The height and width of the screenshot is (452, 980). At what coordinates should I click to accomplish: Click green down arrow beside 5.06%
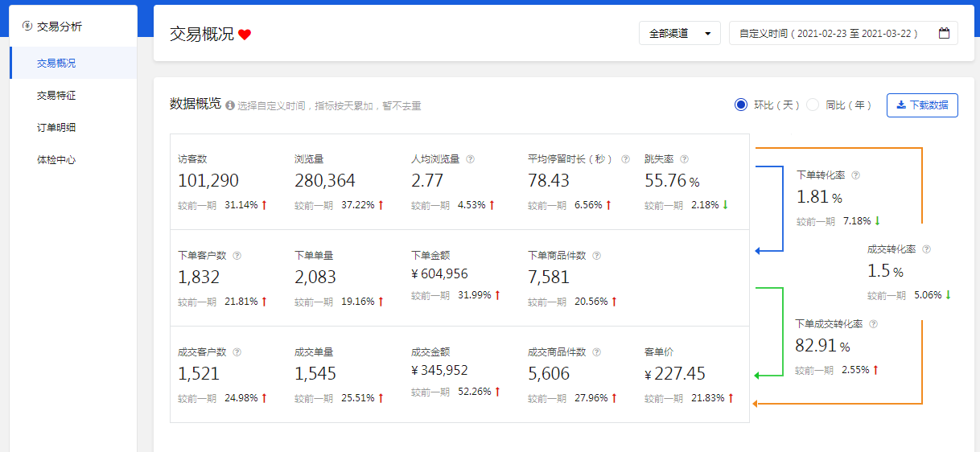(x=948, y=295)
